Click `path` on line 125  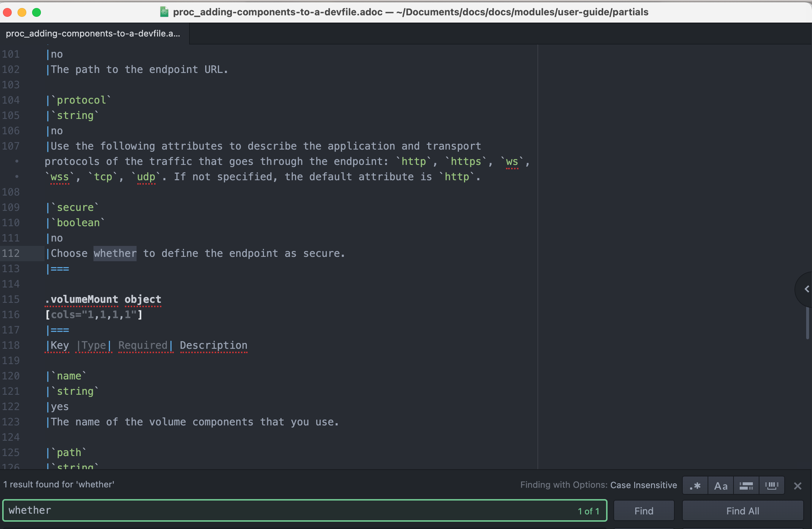(69, 452)
